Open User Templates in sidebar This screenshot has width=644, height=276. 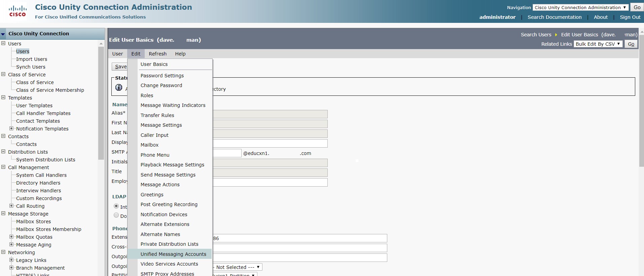34,106
